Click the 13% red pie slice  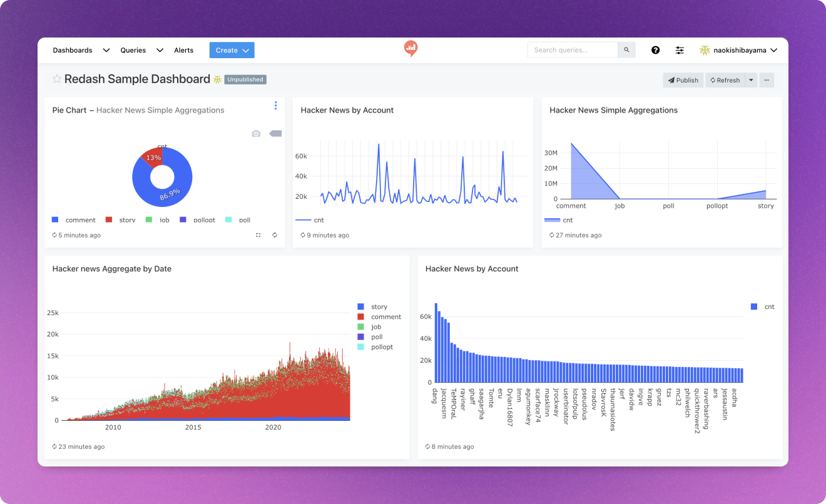tap(153, 158)
